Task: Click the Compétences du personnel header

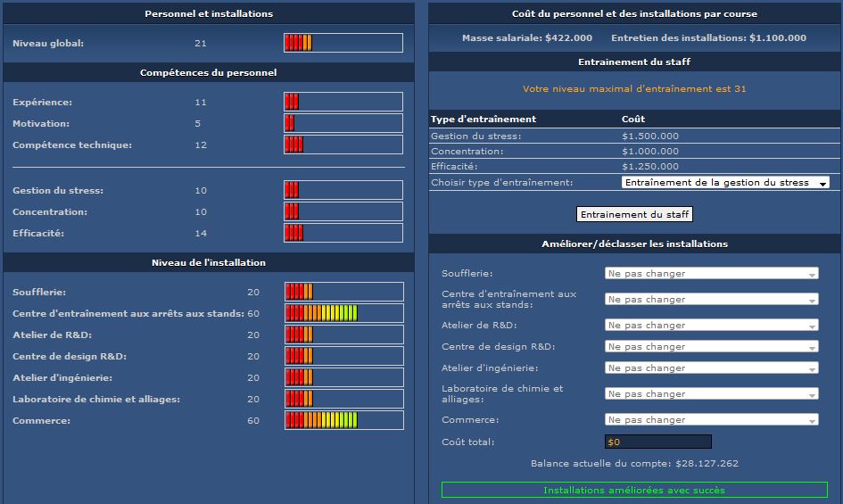Action: (209, 72)
